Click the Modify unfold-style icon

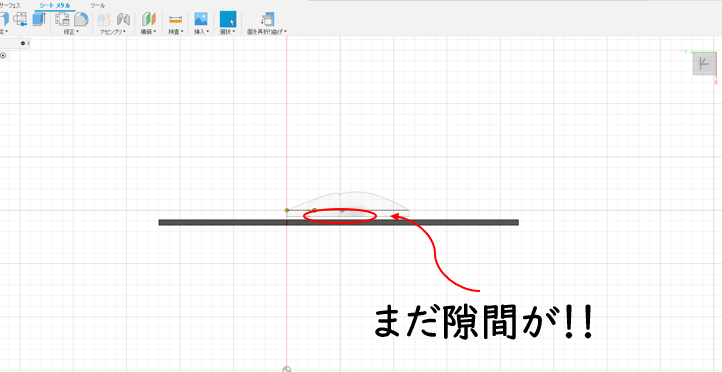point(62,19)
